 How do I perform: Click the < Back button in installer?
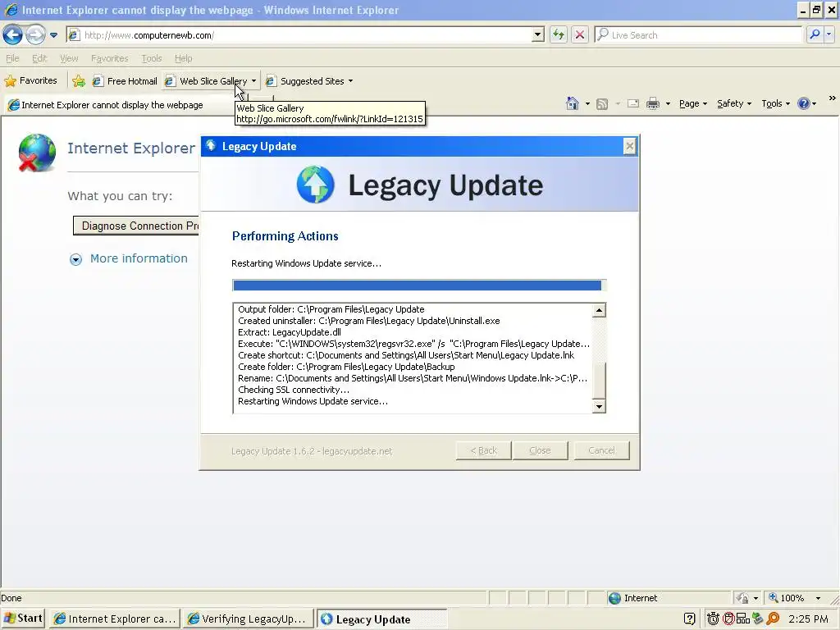click(484, 450)
